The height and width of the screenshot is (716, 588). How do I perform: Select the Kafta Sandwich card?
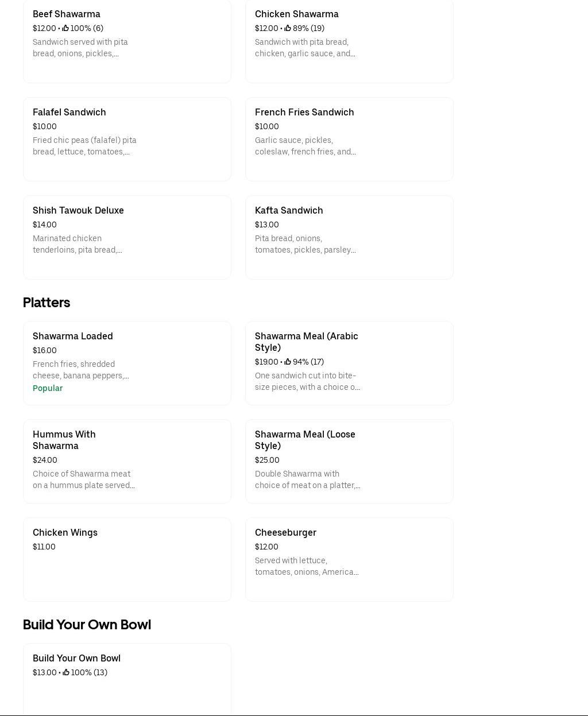(x=349, y=237)
